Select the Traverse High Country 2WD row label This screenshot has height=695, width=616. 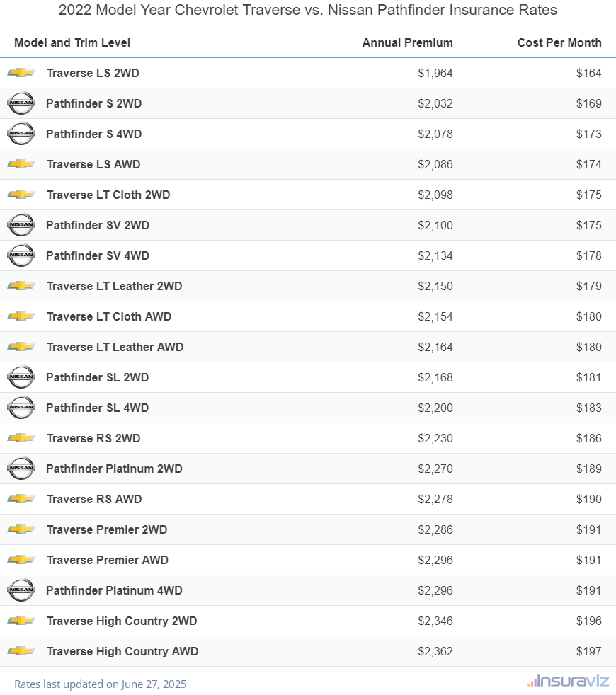pyautogui.click(x=122, y=621)
